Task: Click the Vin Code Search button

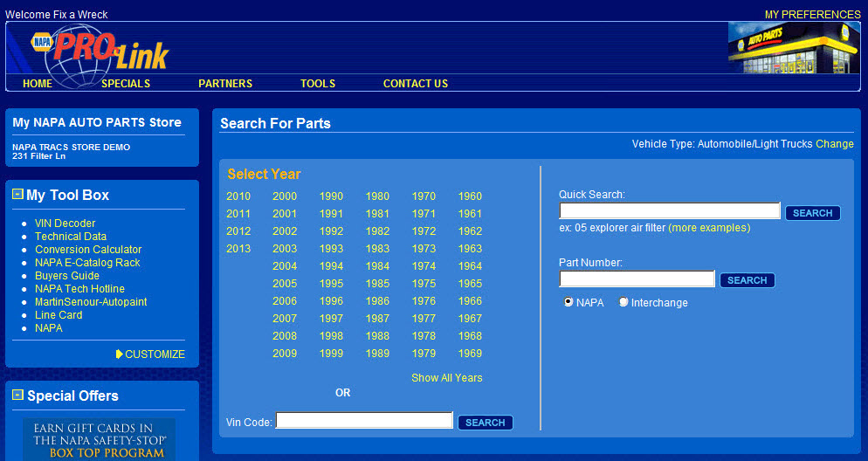Action: pos(485,423)
